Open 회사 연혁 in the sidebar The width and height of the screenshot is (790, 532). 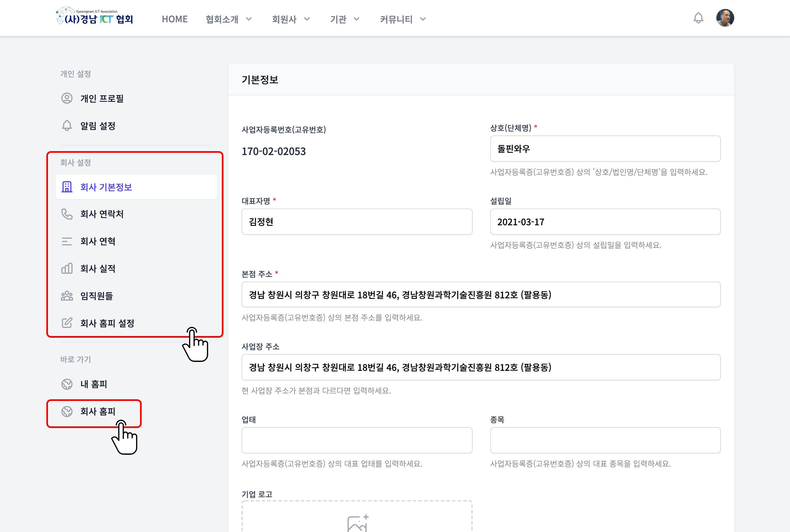tap(136, 241)
